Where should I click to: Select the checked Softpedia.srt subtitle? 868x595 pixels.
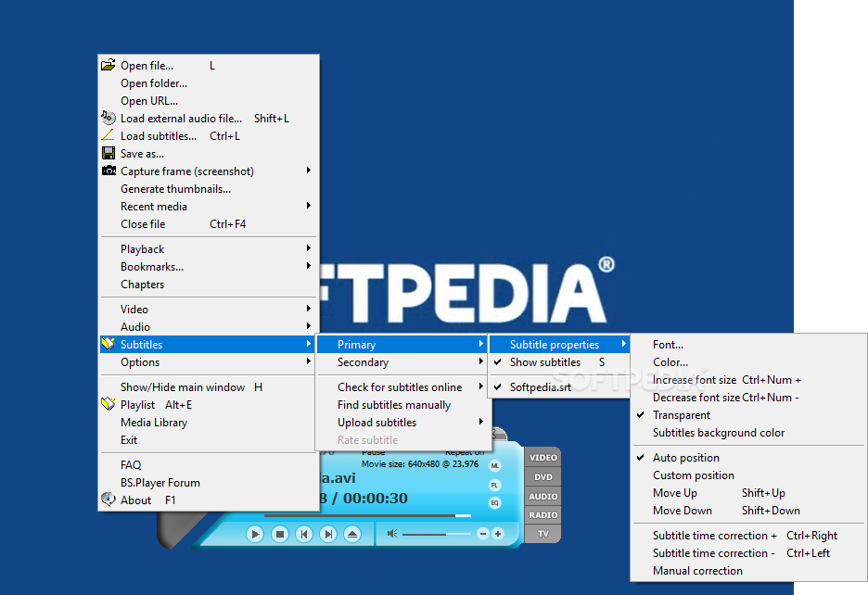tap(559, 386)
